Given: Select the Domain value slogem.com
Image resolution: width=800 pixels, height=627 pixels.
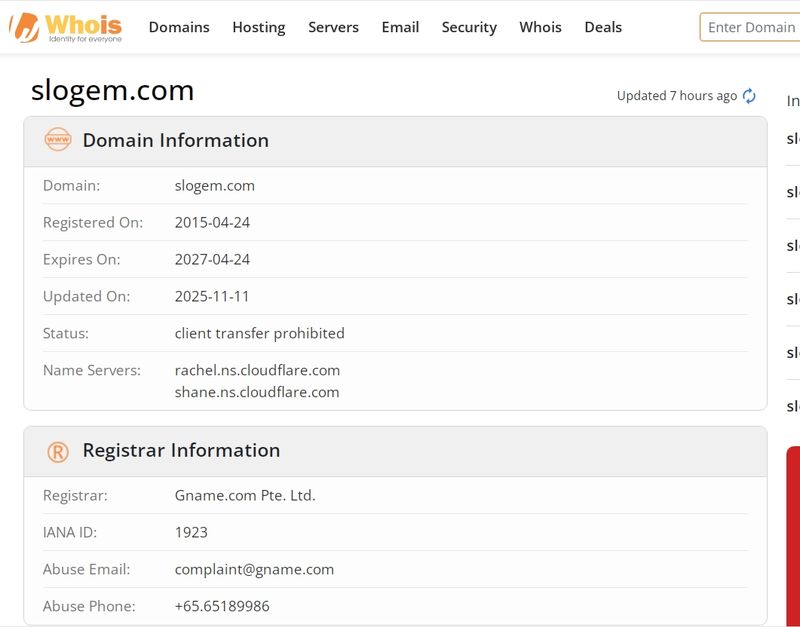Looking at the screenshot, I should pos(214,186).
